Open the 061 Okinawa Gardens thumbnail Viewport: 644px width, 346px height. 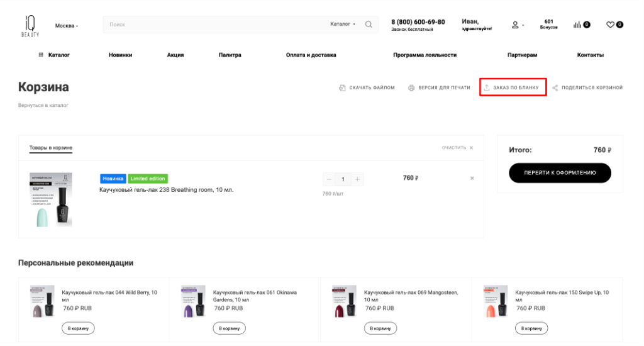coord(193,301)
